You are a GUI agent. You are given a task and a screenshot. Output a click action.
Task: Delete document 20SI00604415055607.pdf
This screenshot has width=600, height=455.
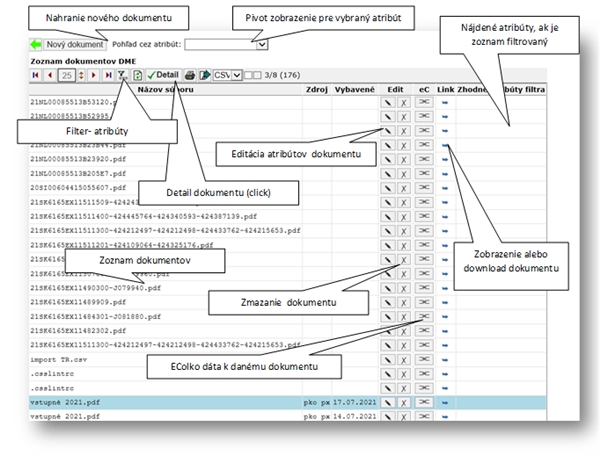[x=404, y=188]
